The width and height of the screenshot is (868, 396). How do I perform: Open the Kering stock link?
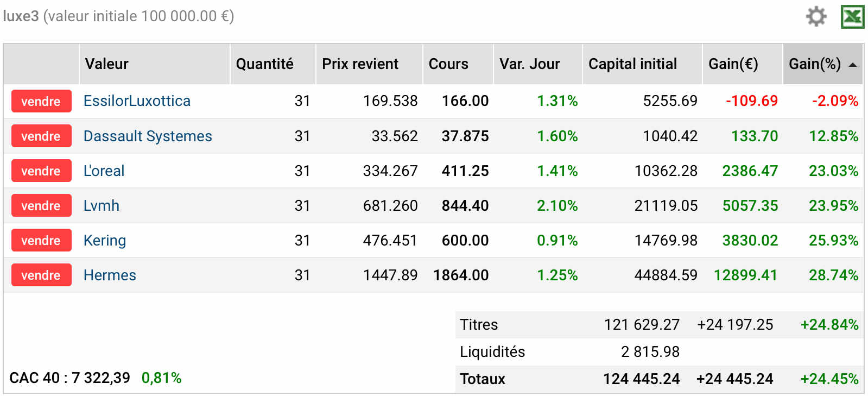105,240
